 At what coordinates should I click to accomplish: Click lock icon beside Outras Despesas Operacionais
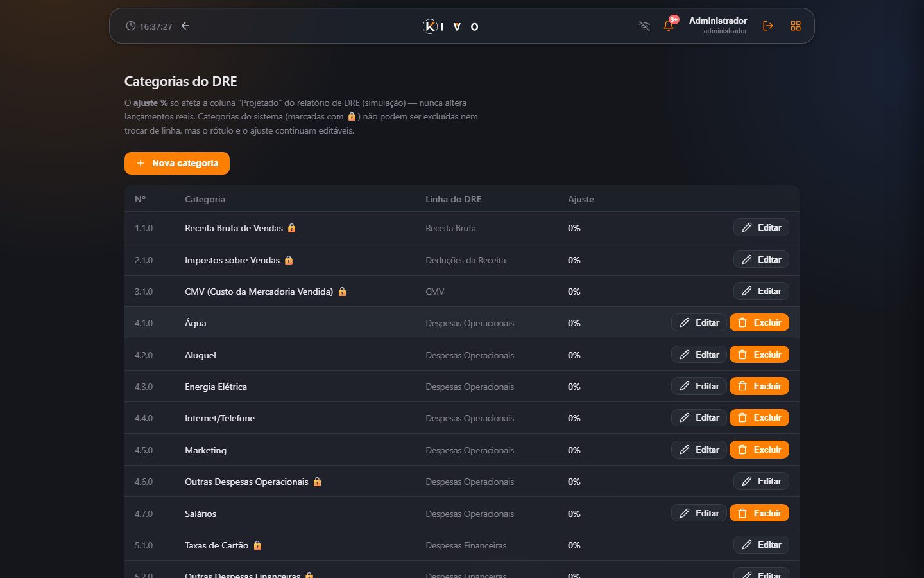pyautogui.click(x=318, y=482)
